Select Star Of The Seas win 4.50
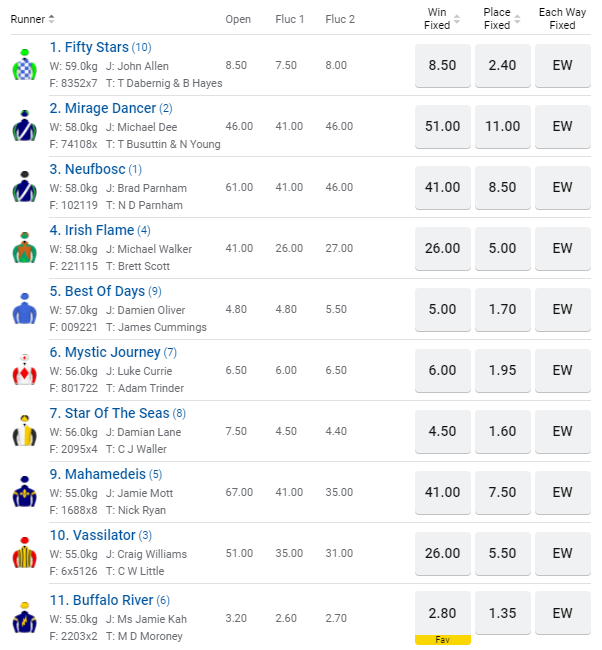The height and width of the screenshot is (650, 602). point(443,431)
